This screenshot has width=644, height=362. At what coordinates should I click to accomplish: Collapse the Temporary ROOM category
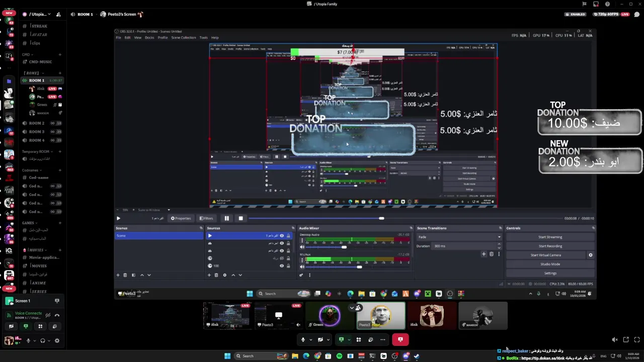tap(37, 151)
